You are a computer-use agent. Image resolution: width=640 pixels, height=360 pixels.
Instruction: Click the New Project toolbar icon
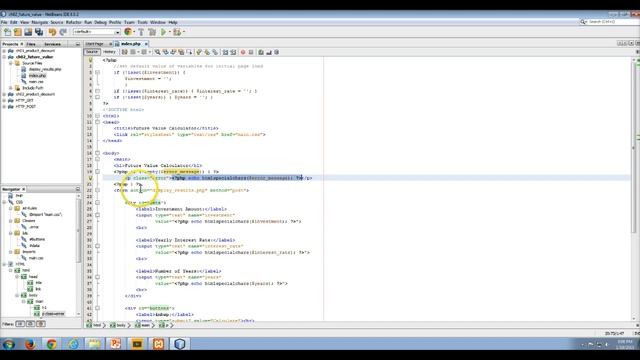coord(18,32)
